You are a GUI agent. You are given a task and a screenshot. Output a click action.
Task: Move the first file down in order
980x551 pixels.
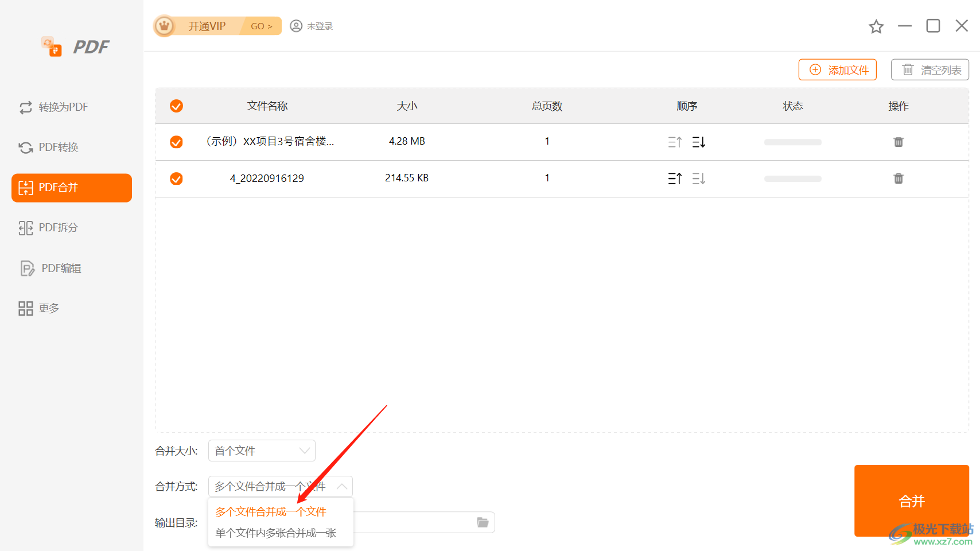(x=699, y=142)
